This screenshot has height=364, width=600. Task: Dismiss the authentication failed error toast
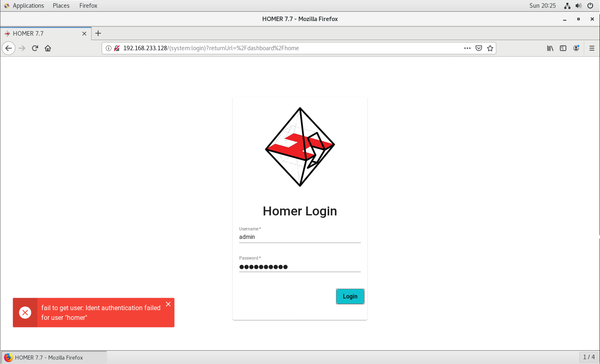click(168, 304)
